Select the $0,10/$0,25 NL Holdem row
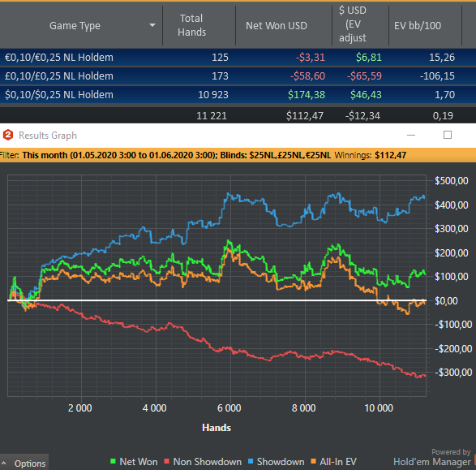 238,94
